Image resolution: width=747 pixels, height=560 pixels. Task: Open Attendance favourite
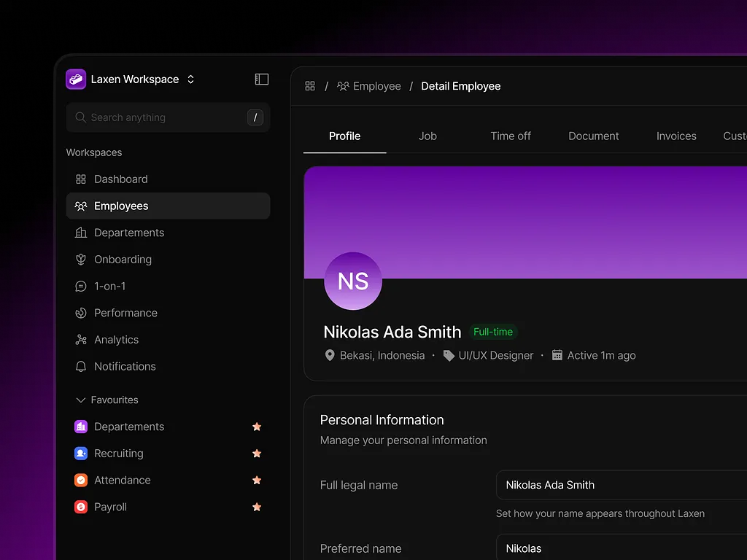click(x=169, y=480)
